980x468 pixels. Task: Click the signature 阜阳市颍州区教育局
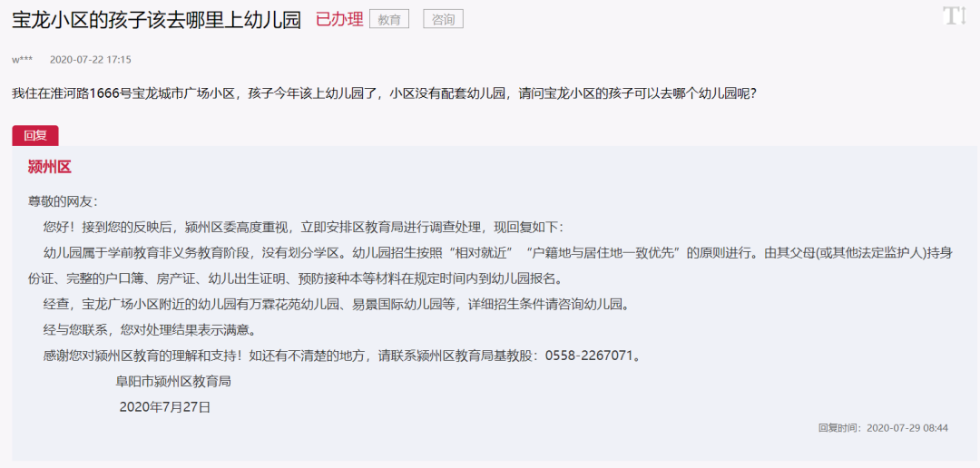click(x=173, y=382)
